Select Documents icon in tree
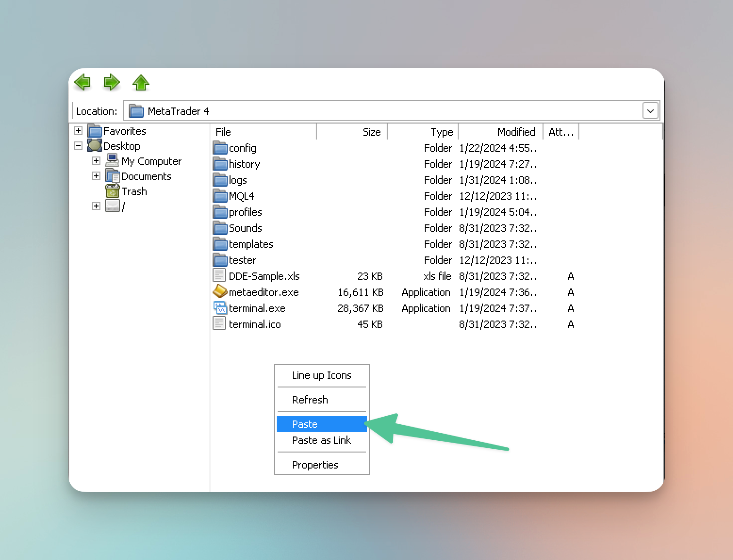This screenshot has width=733, height=560. (112, 176)
